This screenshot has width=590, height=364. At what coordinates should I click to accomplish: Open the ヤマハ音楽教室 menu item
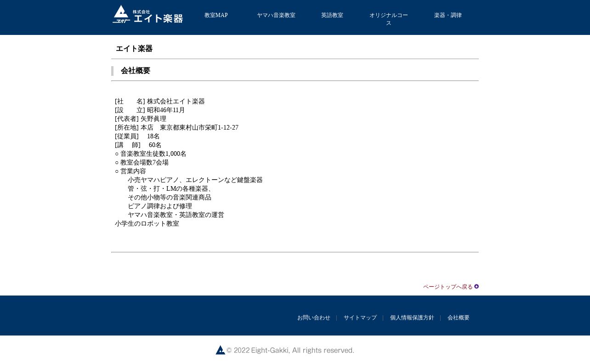click(276, 15)
